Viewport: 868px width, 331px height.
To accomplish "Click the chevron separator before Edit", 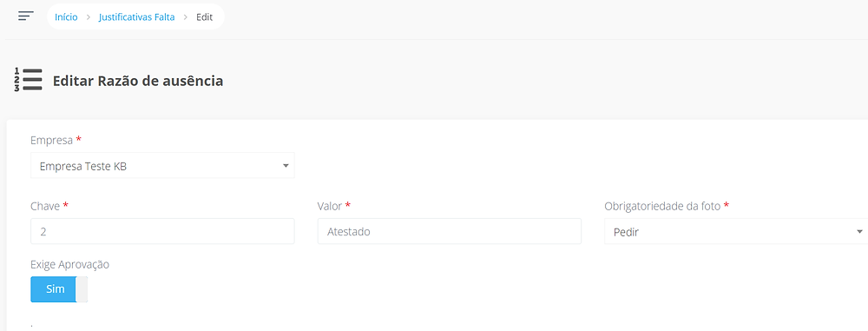I will click(x=186, y=17).
